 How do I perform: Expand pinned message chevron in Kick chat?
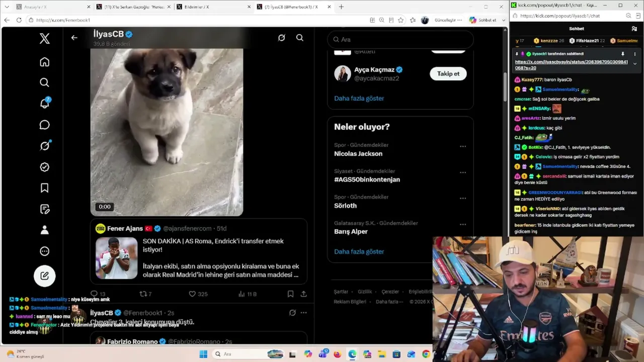pyautogui.click(x=634, y=64)
